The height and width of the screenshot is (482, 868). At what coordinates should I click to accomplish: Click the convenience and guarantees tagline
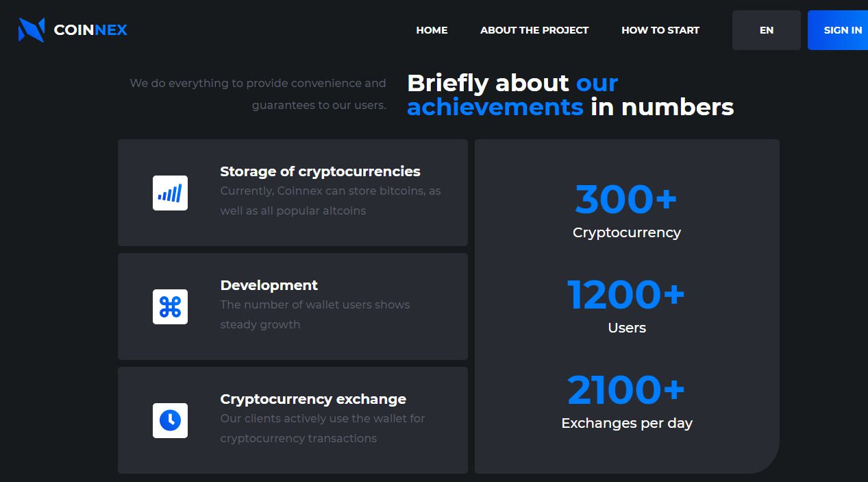click(x=258, y=95)
